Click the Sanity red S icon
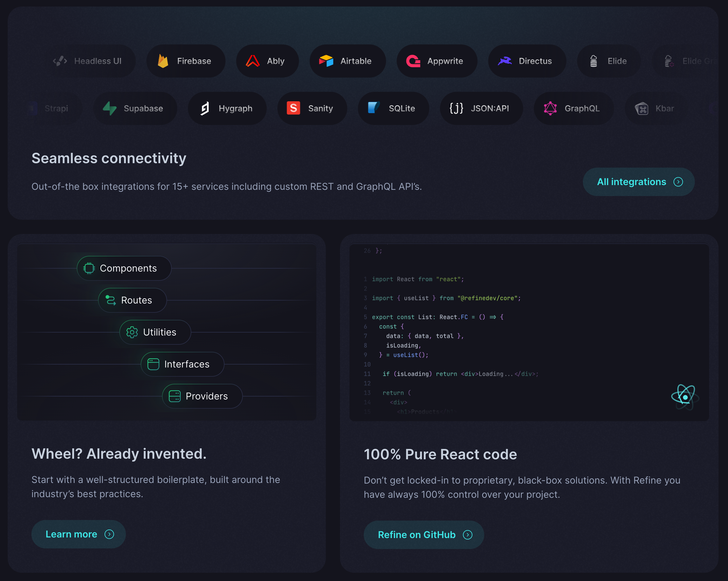This screenshot has width=728, height=581. click(x=294, y=108)
